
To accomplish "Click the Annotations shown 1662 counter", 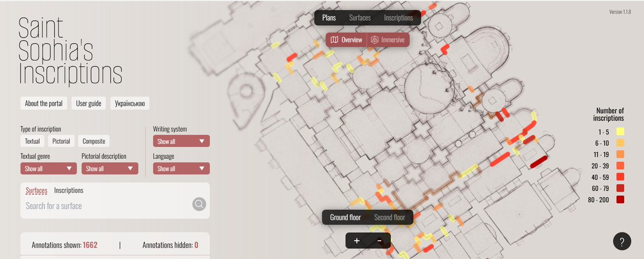I will click(x=64, y=245).
